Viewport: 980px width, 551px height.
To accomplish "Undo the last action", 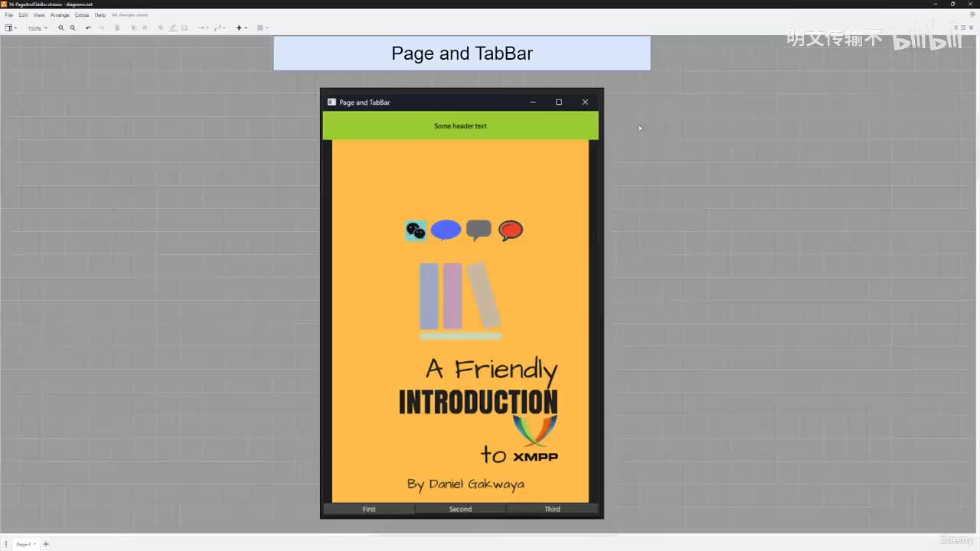I will pos(88,28).
